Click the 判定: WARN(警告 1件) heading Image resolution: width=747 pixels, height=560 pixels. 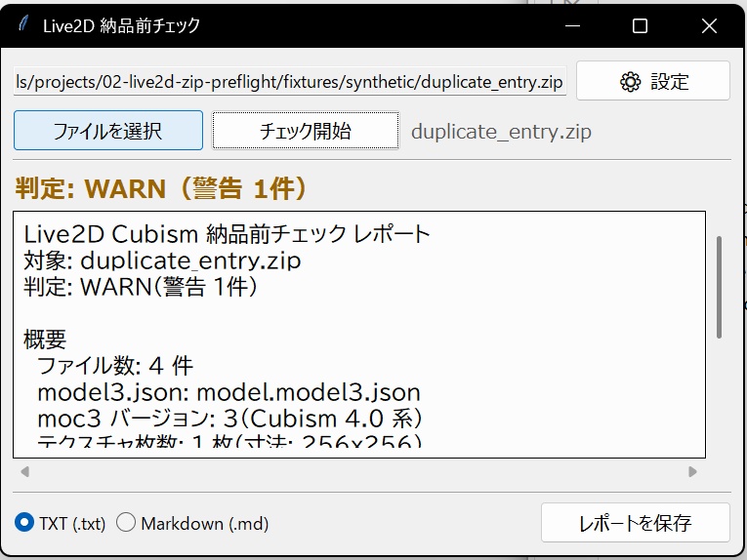click(x=161, y=188)
